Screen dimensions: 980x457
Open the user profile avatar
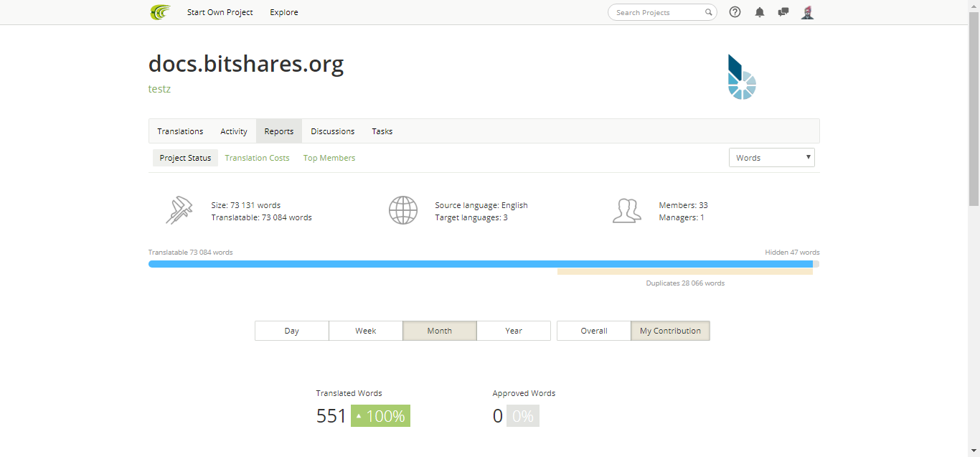click(x=807, y=12)
